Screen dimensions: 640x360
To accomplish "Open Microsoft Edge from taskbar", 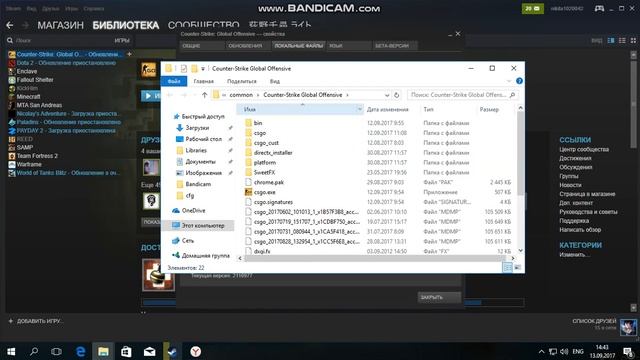I will [x=80, y=351].
